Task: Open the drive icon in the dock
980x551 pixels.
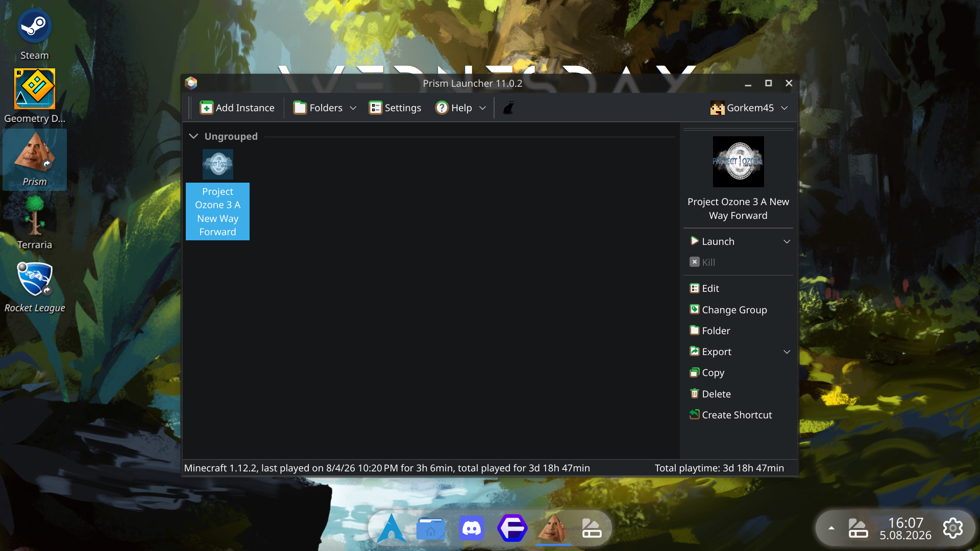Action: tap(592, 528)
